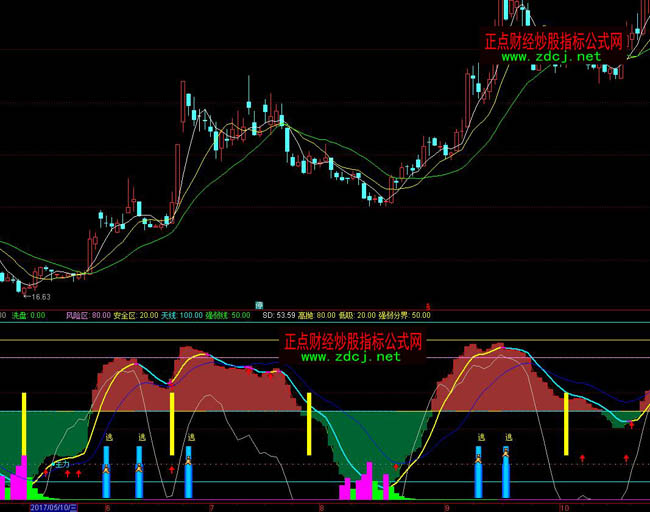Click the red 正点财经 title in indicator panel
Viewport: 650px width, 512px height.
coord(350,341)
